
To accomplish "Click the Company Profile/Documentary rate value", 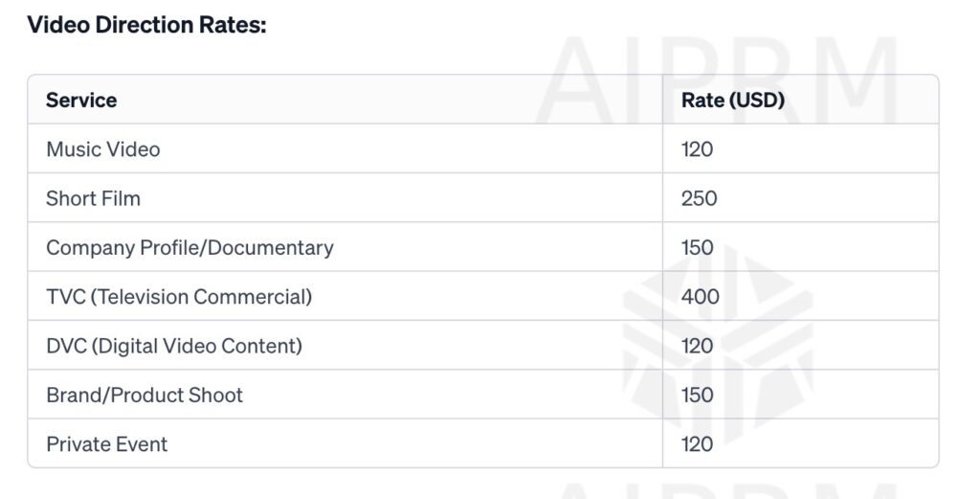I will tap(697, 247).
